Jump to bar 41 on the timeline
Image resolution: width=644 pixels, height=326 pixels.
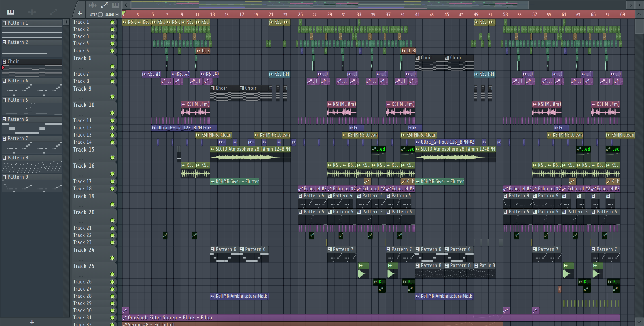417,15
